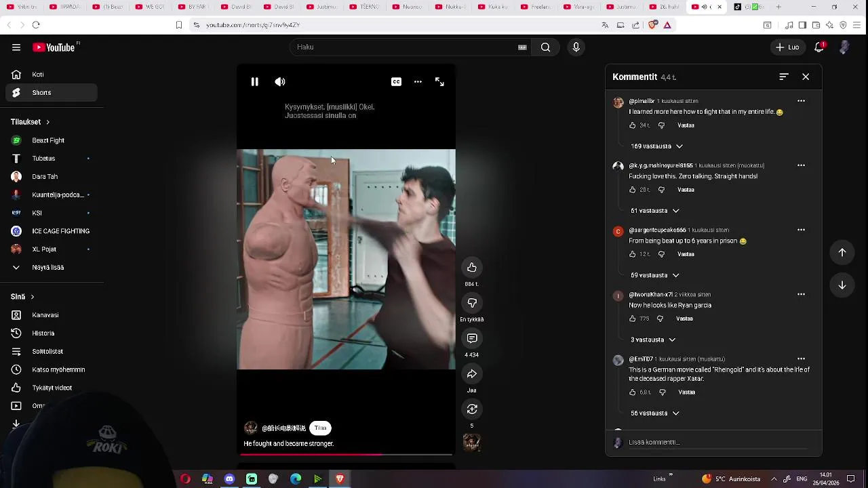Expand 56 vastausta replies

655,413
